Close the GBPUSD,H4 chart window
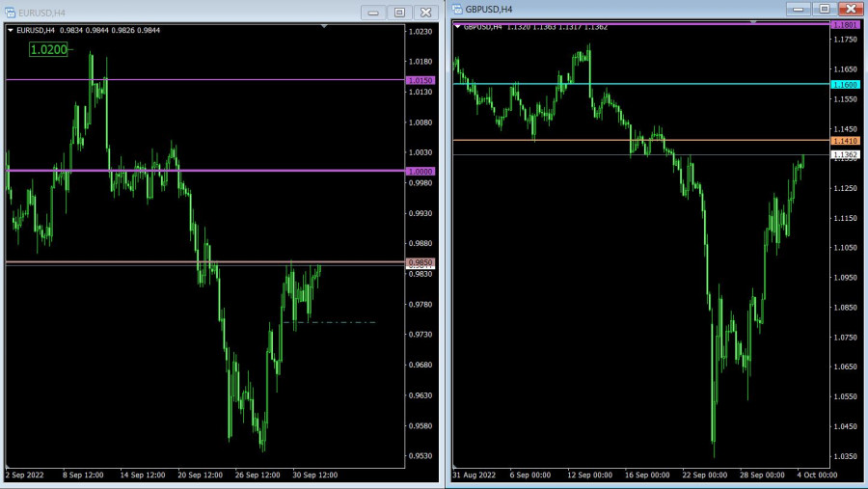This screenshot has width=868, height=489. [x=850, y=9]
